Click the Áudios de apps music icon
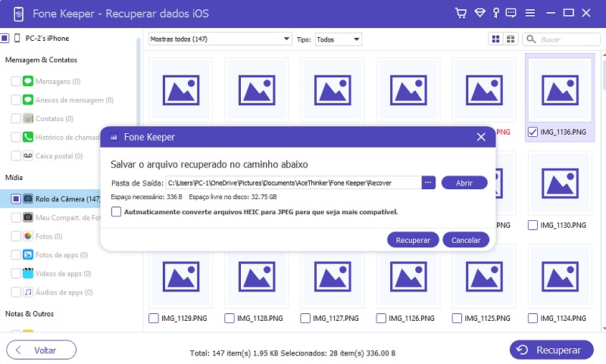606x364 pixels. click(28, 292)
